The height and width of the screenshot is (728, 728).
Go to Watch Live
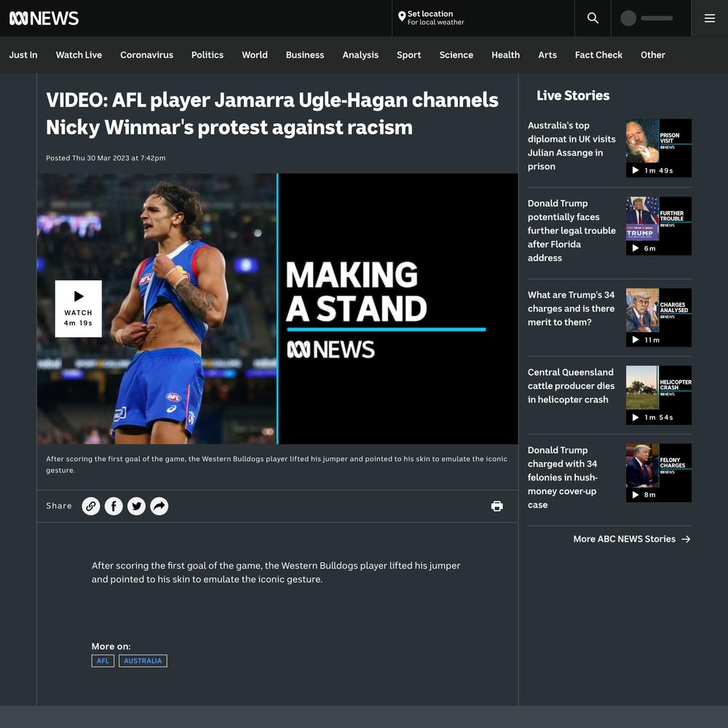tap(79, 55)
